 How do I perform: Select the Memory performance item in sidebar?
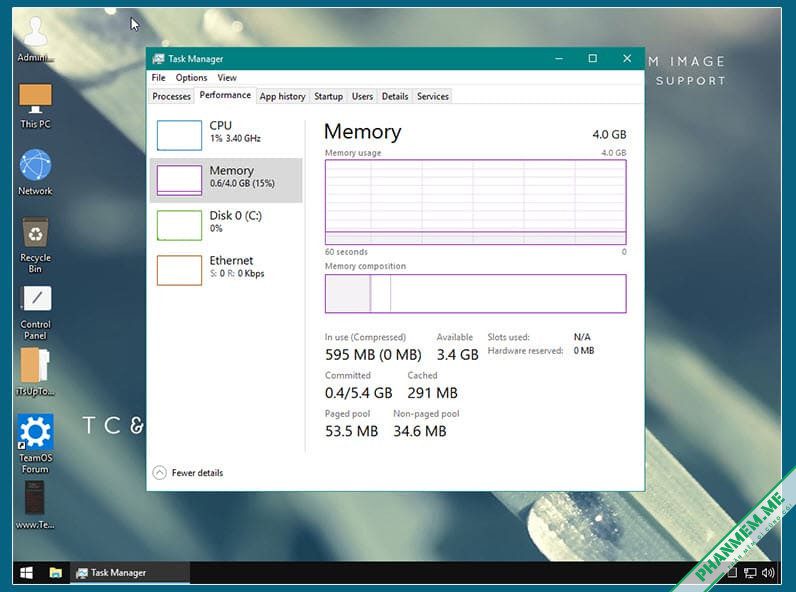[226, 180]
